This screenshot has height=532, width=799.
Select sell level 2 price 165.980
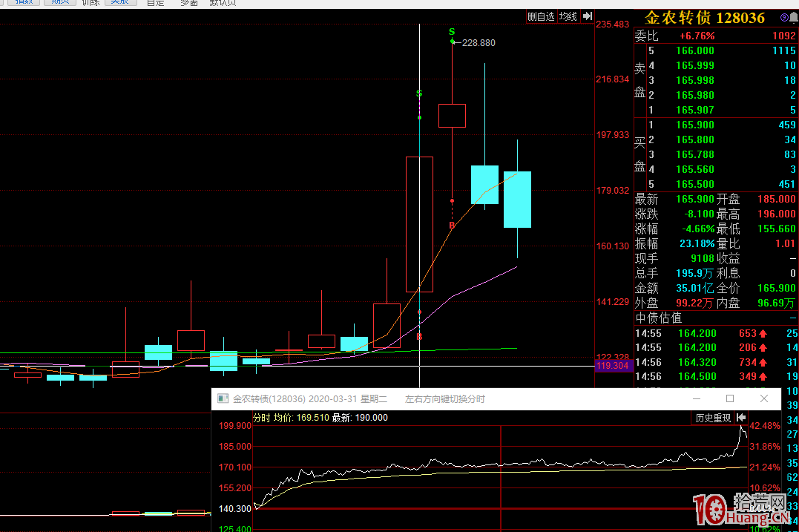(x=695, y=95)
